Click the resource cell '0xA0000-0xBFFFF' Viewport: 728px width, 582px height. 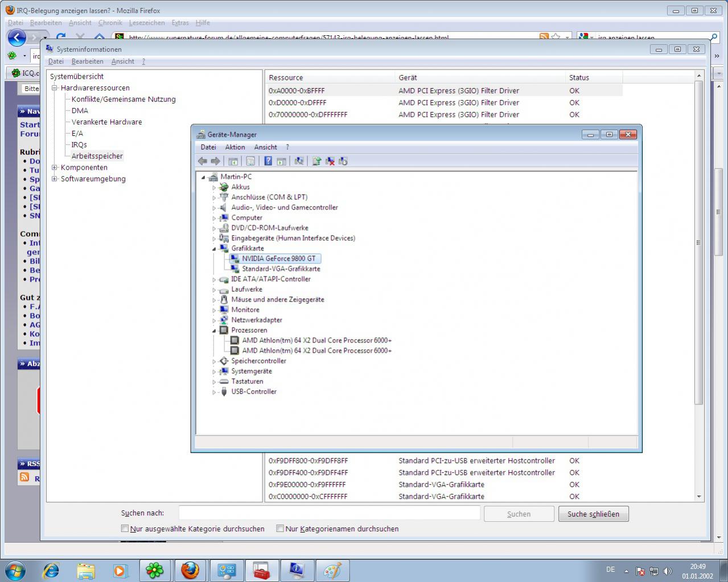(x=297, y=90)
